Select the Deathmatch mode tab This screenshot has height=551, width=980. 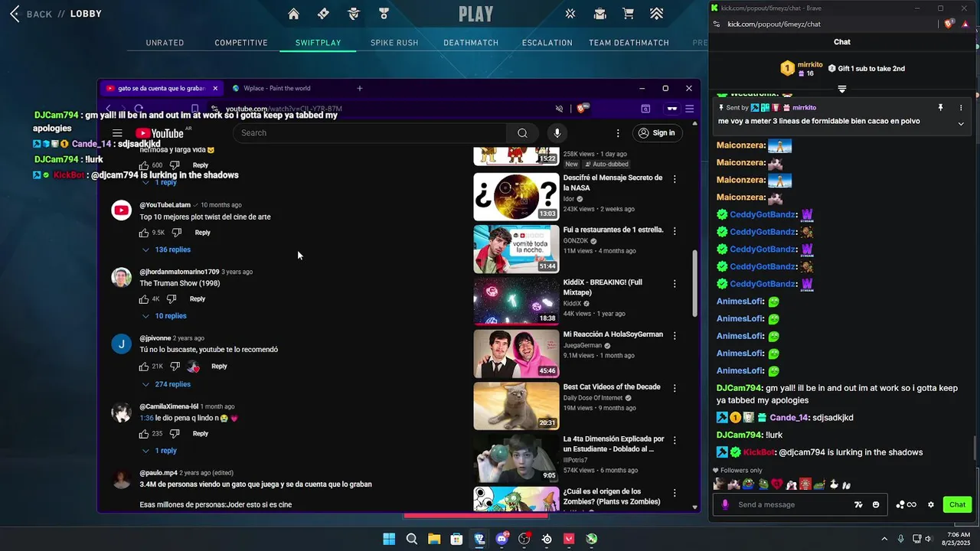471,43
